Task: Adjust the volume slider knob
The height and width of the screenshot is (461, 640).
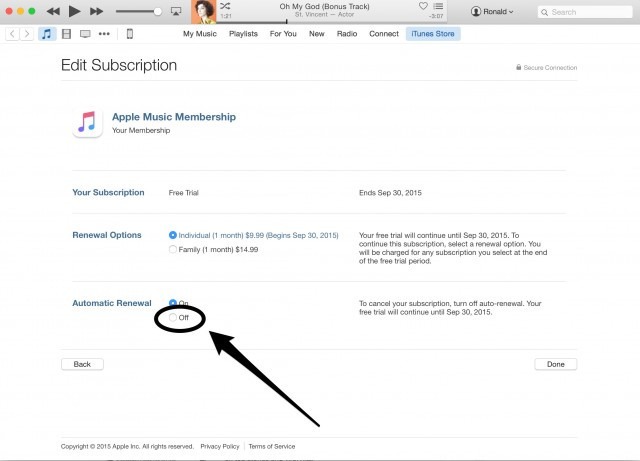Action: click(x=158, y=11)
